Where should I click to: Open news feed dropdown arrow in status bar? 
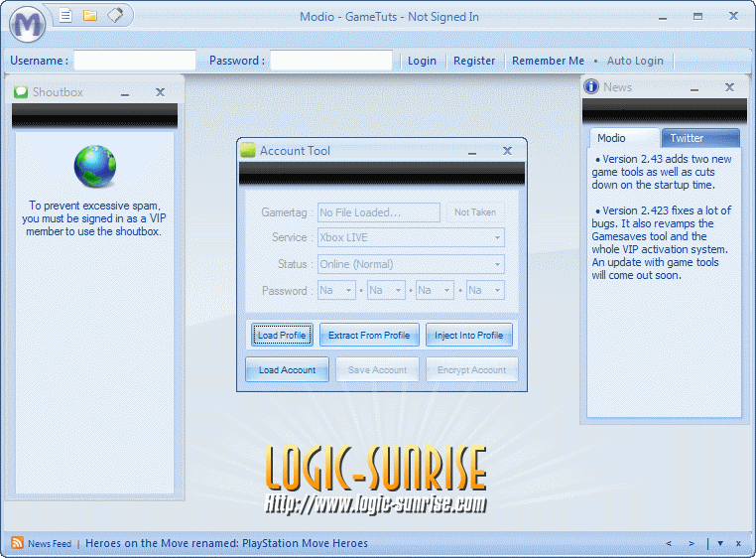(x=720, y=543)
